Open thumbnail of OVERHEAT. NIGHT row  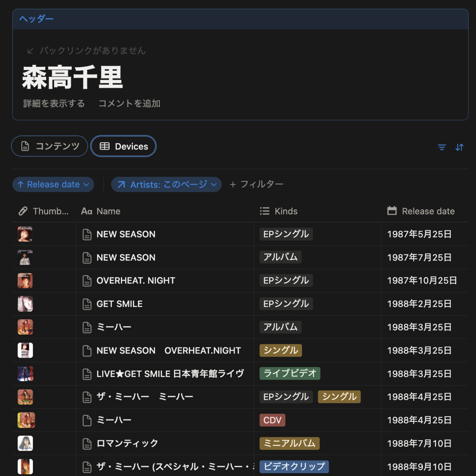[x=25, y=280]
